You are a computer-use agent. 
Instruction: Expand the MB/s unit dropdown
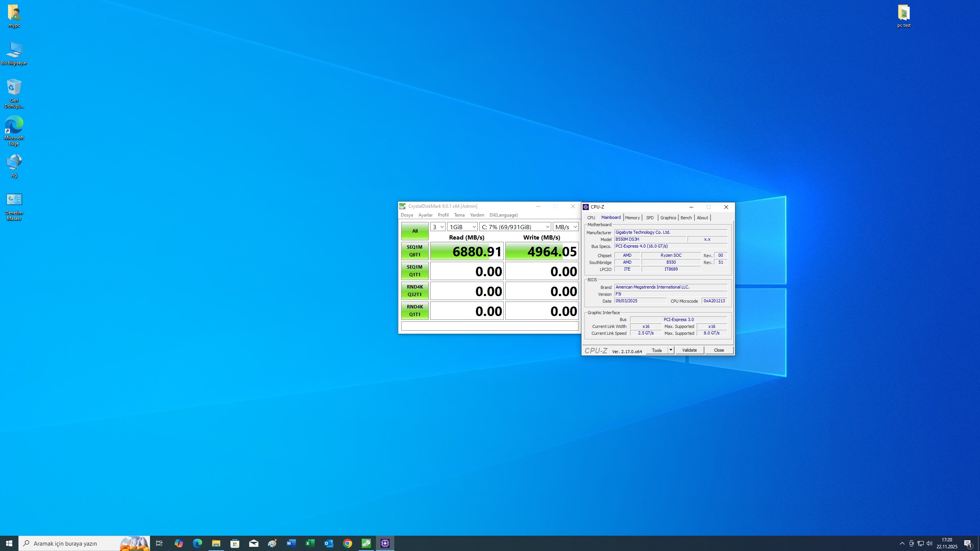coord(565,227)
